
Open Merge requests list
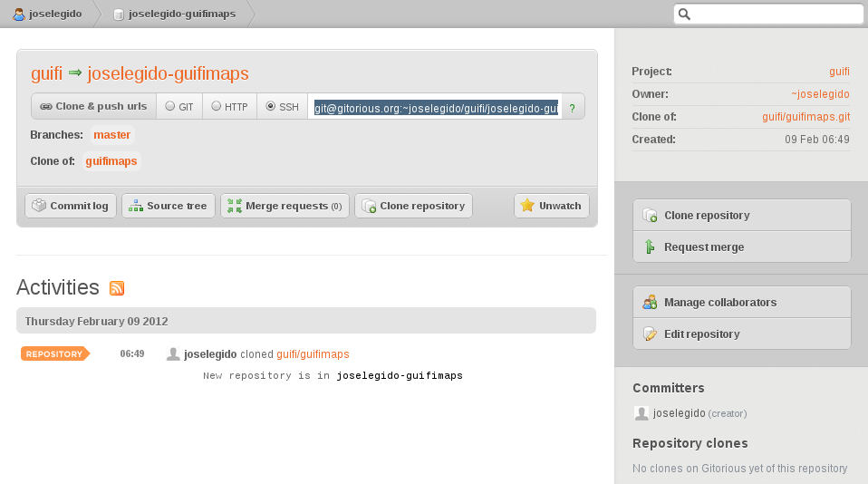point(284,206)
